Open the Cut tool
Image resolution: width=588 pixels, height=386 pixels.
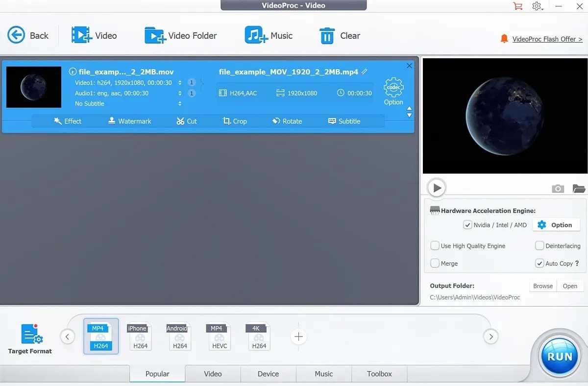(187, 121)
